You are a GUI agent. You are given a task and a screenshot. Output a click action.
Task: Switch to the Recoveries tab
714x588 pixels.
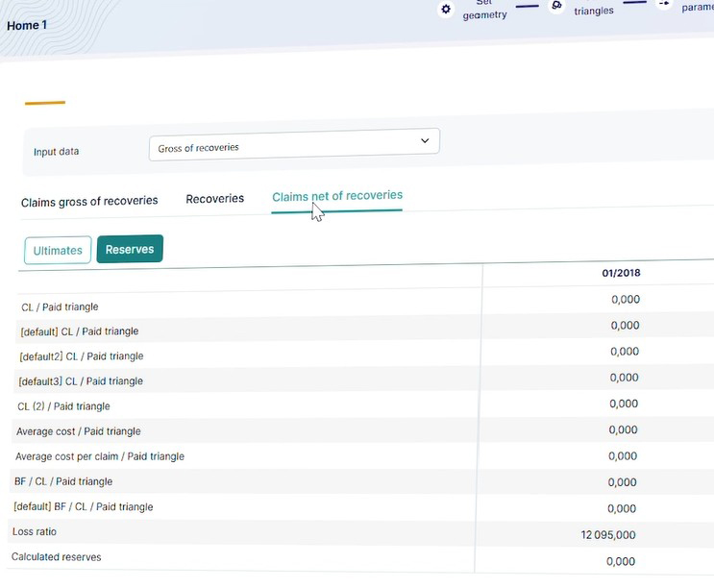(x=214, y=199)
